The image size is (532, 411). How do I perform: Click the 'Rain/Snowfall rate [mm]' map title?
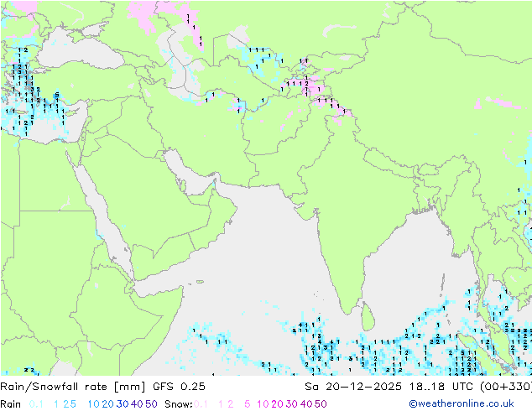click(x=73, y=387)
